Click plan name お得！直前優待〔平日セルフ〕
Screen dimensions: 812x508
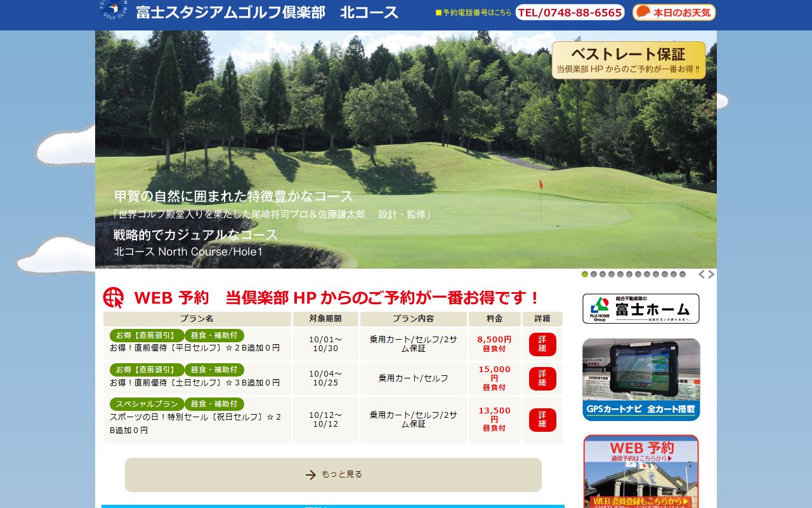point(195,348)
